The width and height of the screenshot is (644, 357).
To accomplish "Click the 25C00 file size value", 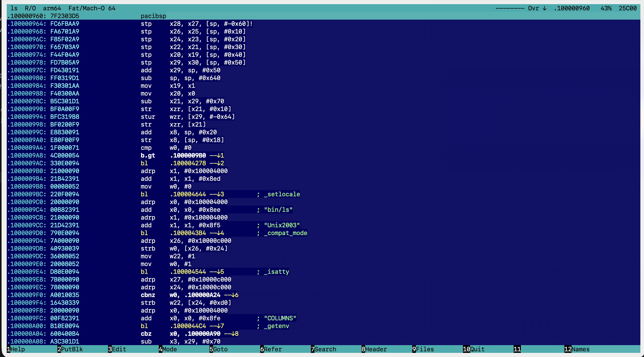I will coord(627,8).
